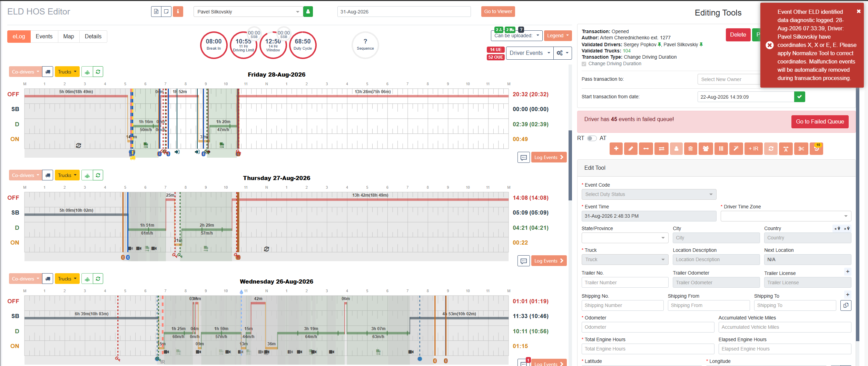Click green print icon in Wednesday row
868x366 pixels.
tap(87, 279)
